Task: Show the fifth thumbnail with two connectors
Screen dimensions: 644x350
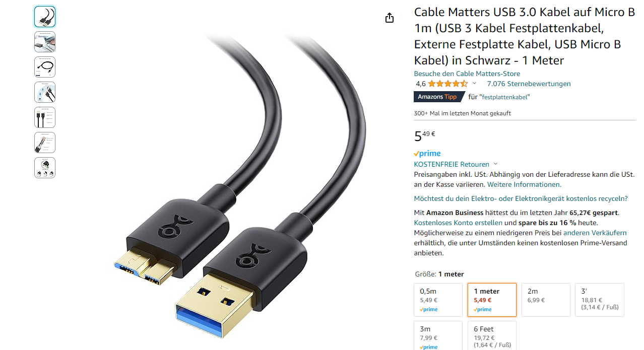Action: pyautogui.click(x=45, y=117)
